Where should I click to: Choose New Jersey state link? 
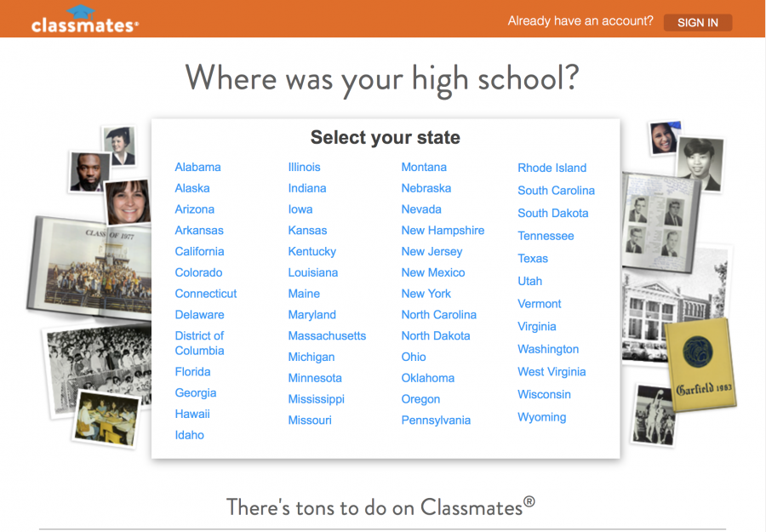(432, 251)
